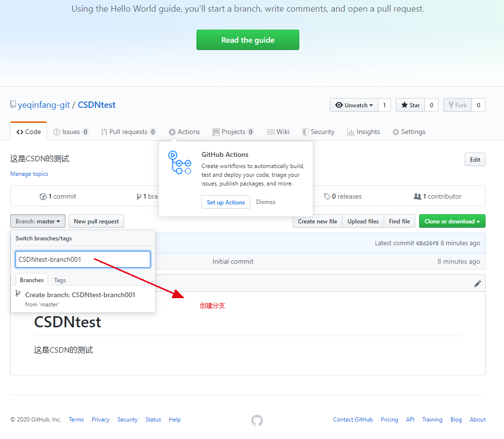View the 1 commit history
Viewport: 504px width, 439px height.
[58, 196]
